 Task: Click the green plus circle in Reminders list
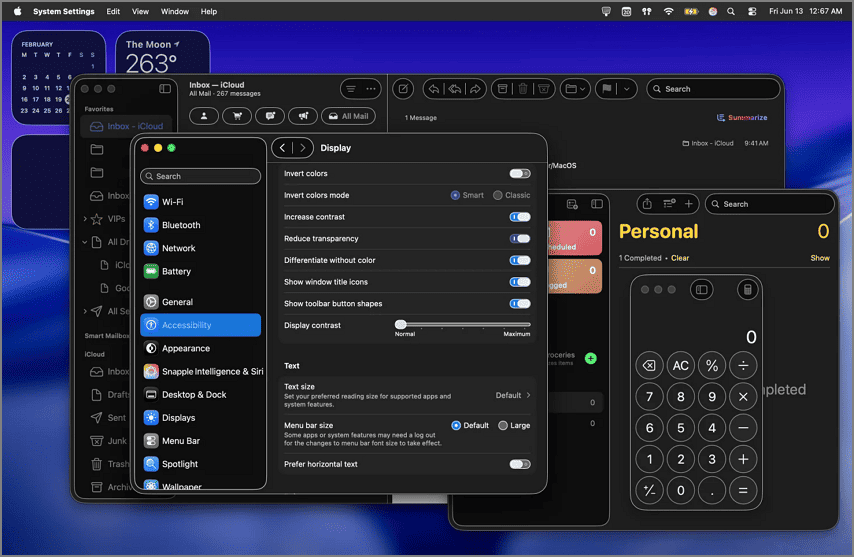coord(590,358)
